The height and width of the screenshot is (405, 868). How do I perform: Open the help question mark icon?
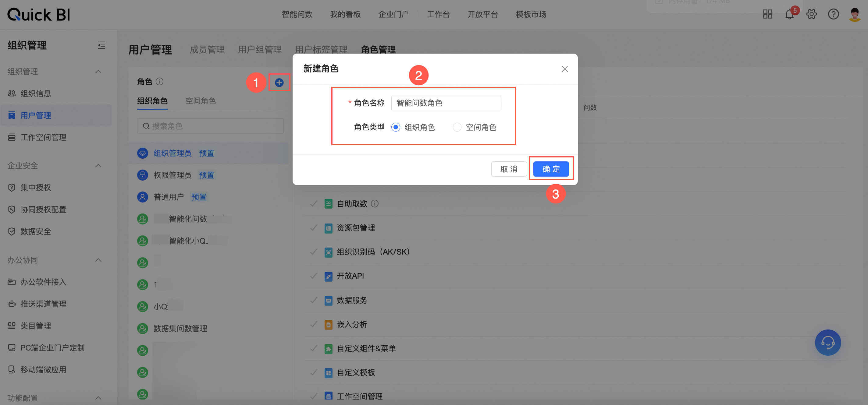pos(833,14)
